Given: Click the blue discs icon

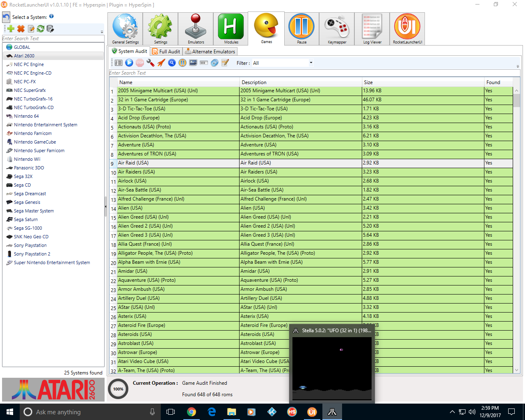Looking at the screenshot, I should 215,63.
